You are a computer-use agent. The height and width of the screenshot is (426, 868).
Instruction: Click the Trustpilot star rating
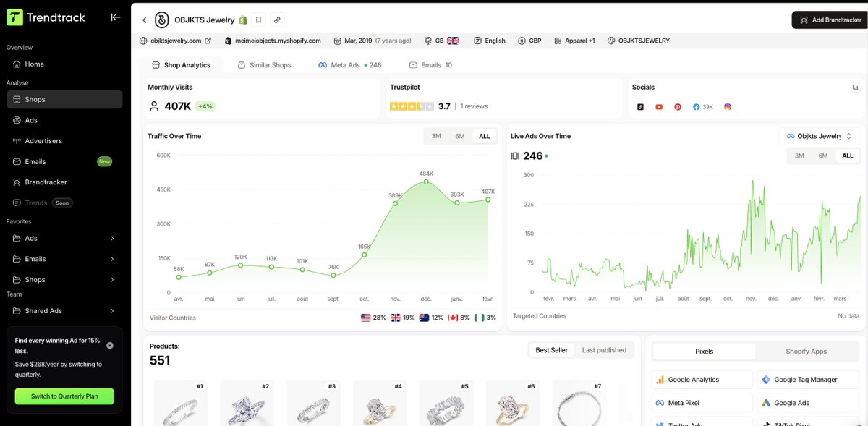[412, 106]
